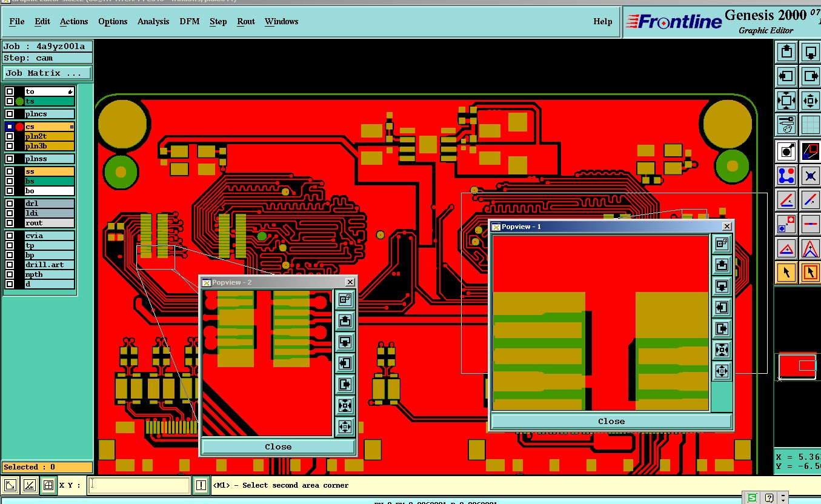Select the pln3b layer name
This screenshot has width=821, height=504.
[x=49, y=146]
